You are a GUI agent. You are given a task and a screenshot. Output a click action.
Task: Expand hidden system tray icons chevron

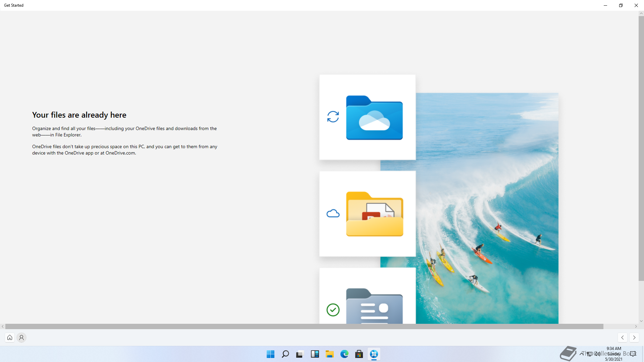click(x=581, y=354)
